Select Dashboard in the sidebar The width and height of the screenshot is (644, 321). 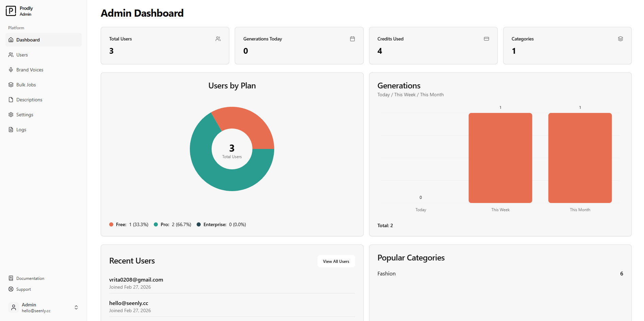point(28,40)
